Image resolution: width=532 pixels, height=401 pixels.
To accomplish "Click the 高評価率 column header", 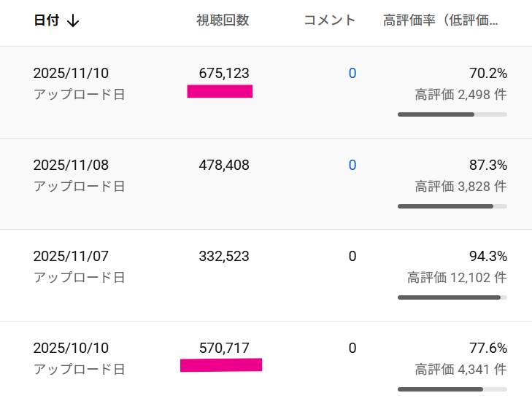I will point(440,20).
